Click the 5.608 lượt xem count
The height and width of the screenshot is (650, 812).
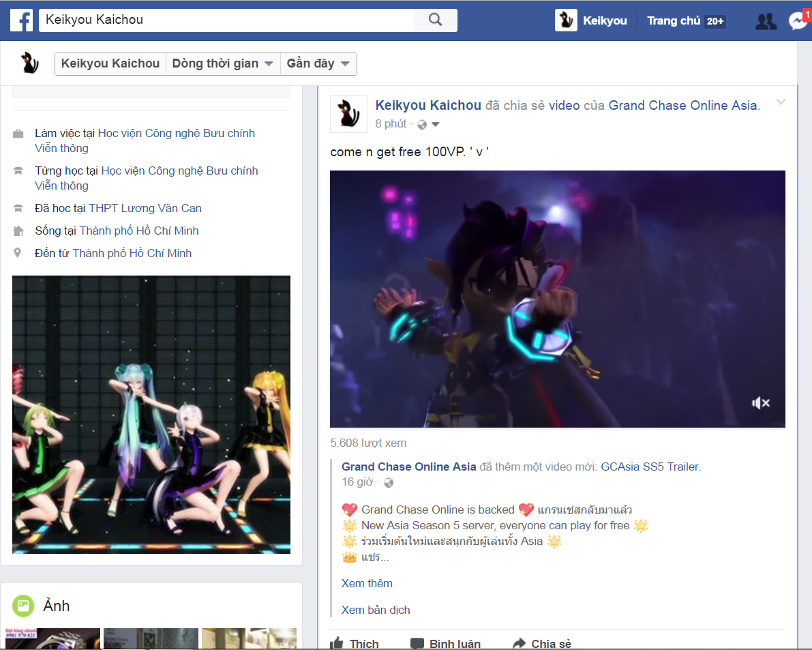[x=368, y=443]
